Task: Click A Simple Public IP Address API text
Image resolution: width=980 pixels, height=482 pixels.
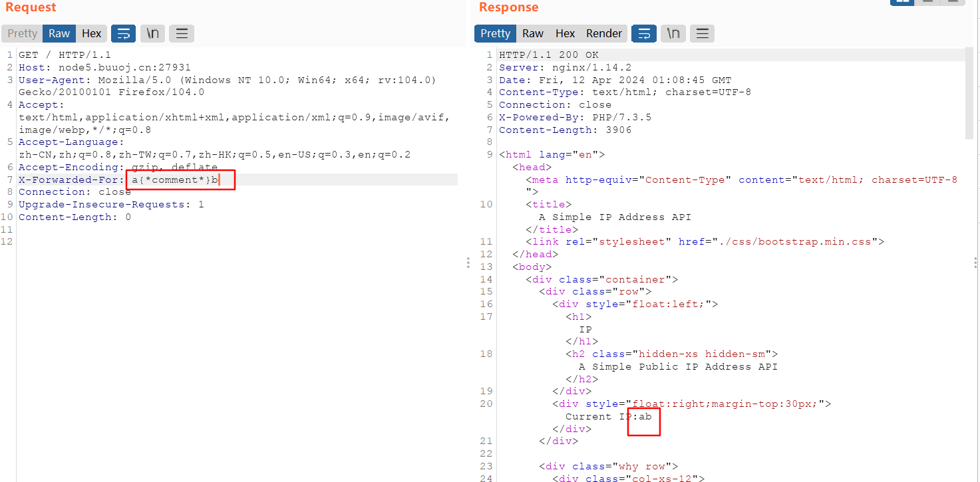Action: coord(679,367)
